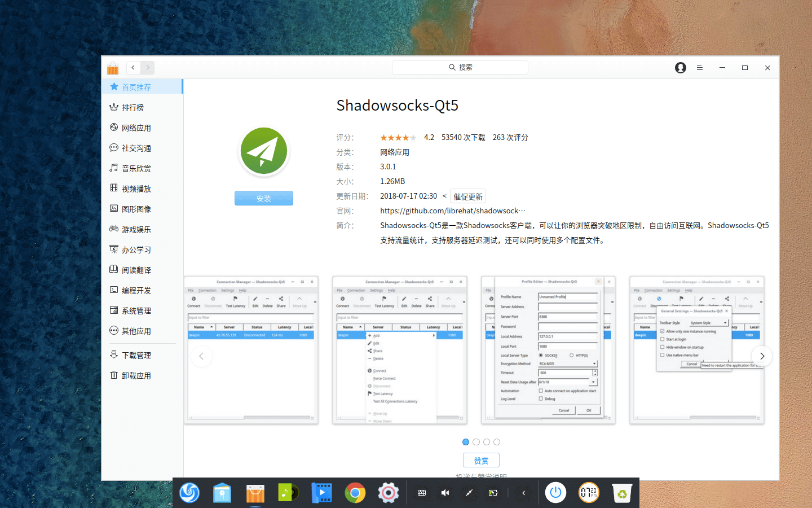Open the hamburger main menu
This screenshot has width=812, height=508.
[x=700, y=68]
